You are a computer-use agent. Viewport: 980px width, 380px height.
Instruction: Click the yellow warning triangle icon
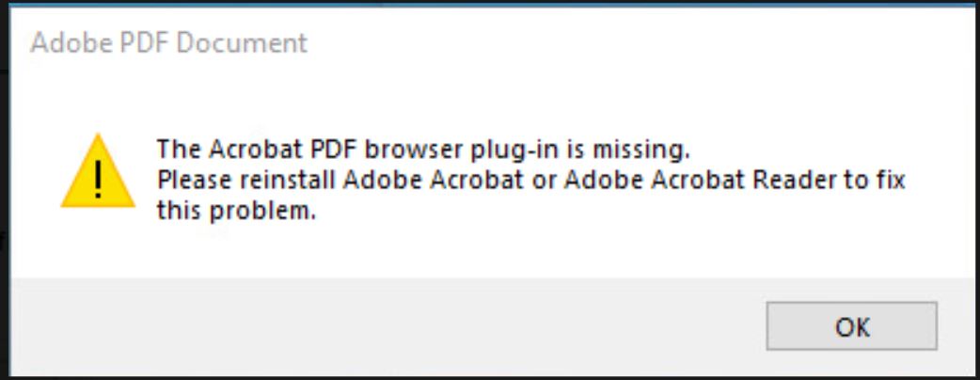(x=98, y=172)
